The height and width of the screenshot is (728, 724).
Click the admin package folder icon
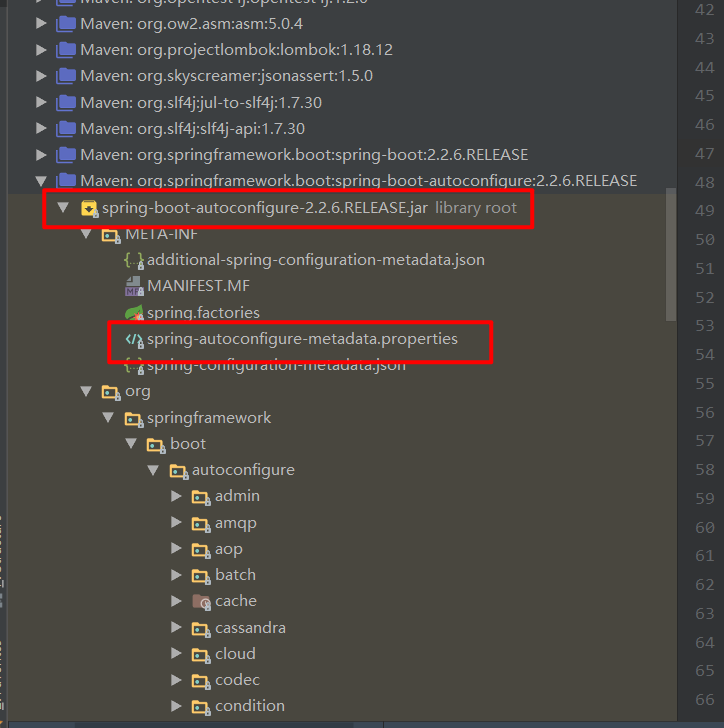click(201, 497)
